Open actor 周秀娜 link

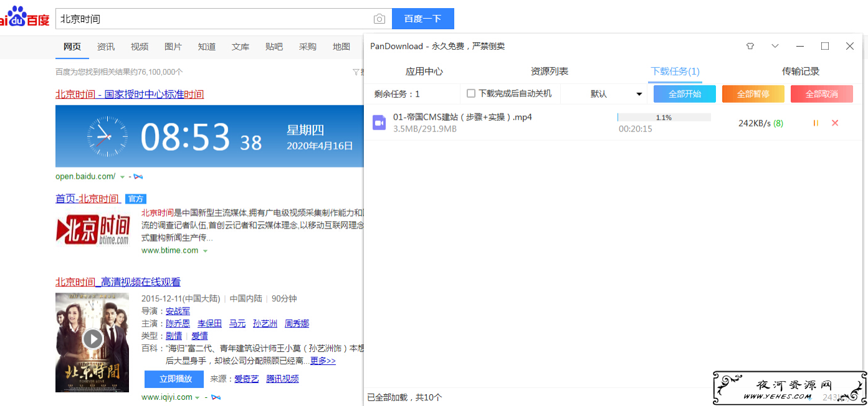(x=297, y=324)
